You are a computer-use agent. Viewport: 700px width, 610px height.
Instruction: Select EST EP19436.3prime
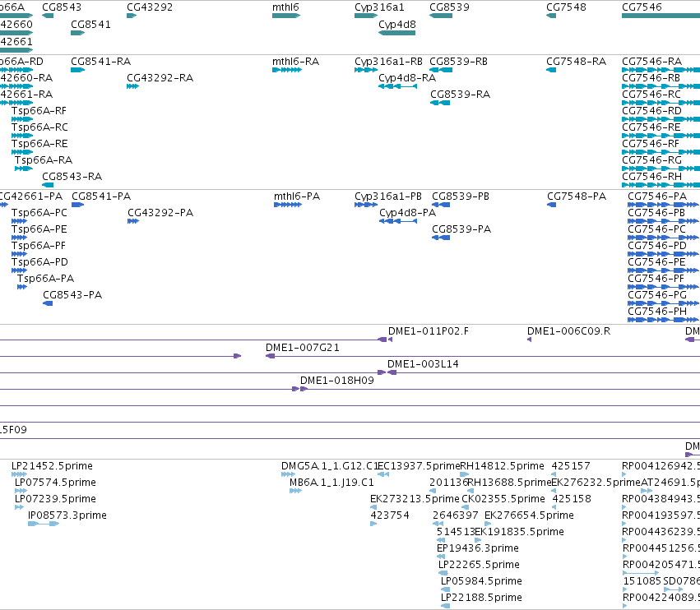pyautogui.click(x=478, y=548)
